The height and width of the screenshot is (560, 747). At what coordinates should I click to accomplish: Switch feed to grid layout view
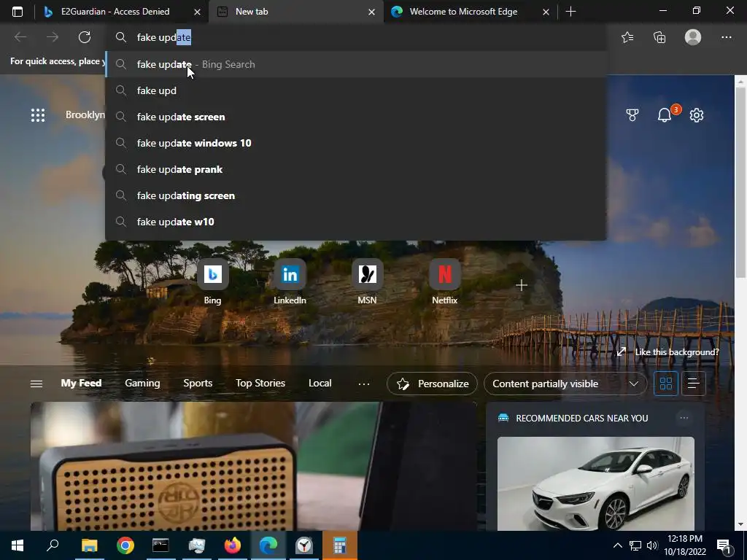pos(665,384)
